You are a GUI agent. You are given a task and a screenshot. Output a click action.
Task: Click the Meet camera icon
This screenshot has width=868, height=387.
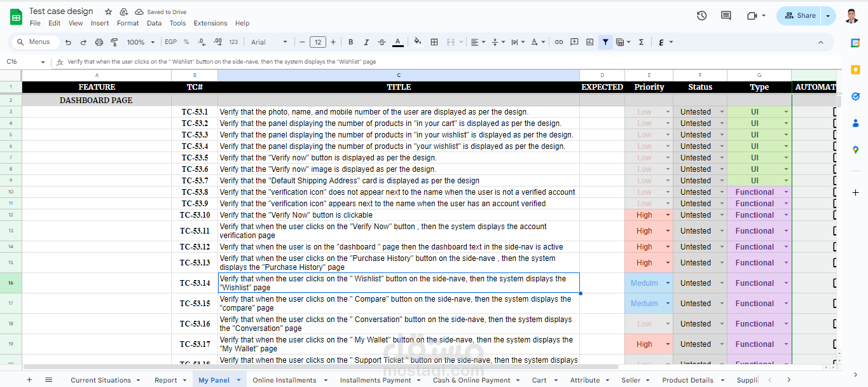pyautogui.click(x=752, y=16)
